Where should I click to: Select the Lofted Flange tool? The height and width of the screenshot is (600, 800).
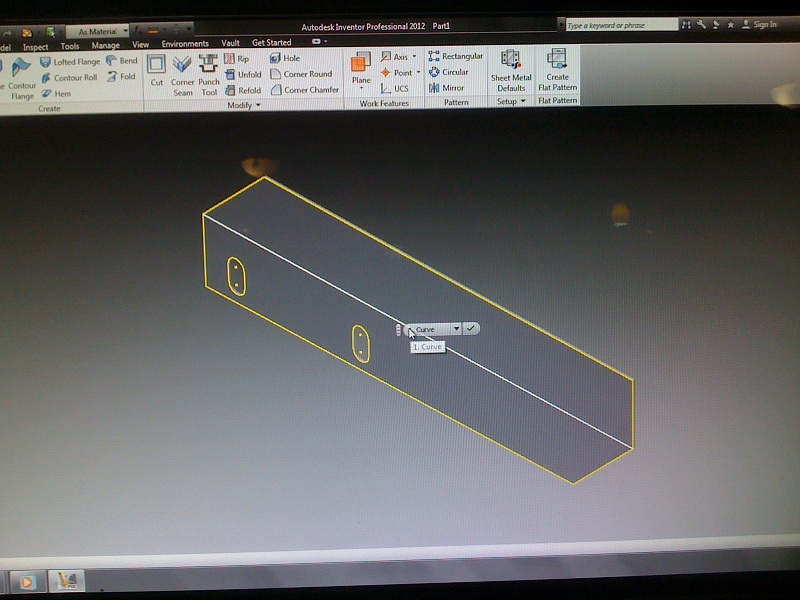coord(70,62)
